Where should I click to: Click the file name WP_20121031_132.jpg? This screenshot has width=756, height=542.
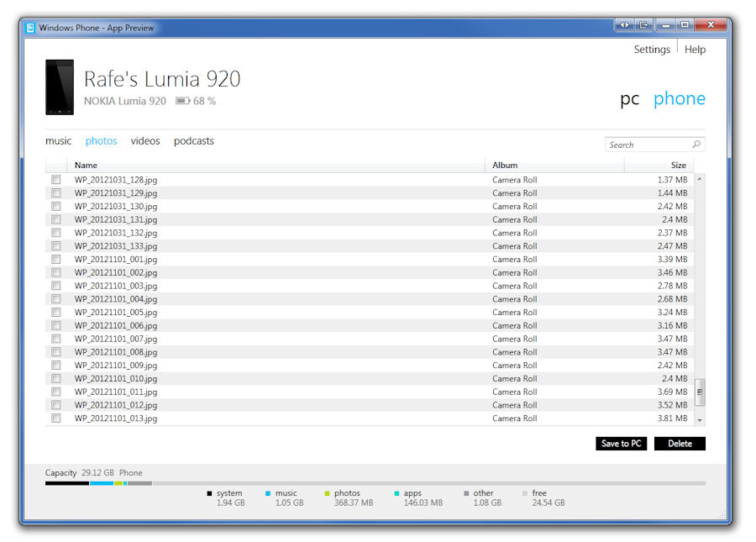[116, 233]
